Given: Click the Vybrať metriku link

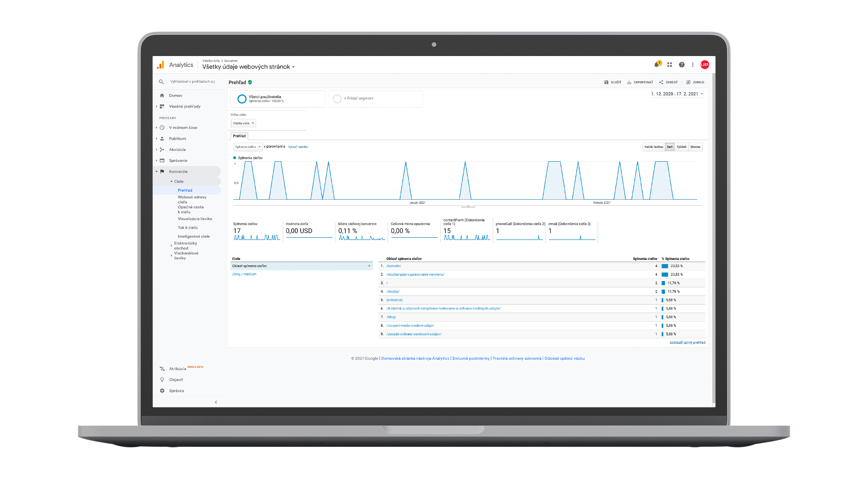Looking at the screenshot, I should pyautogui.click(x=298, y=147).
